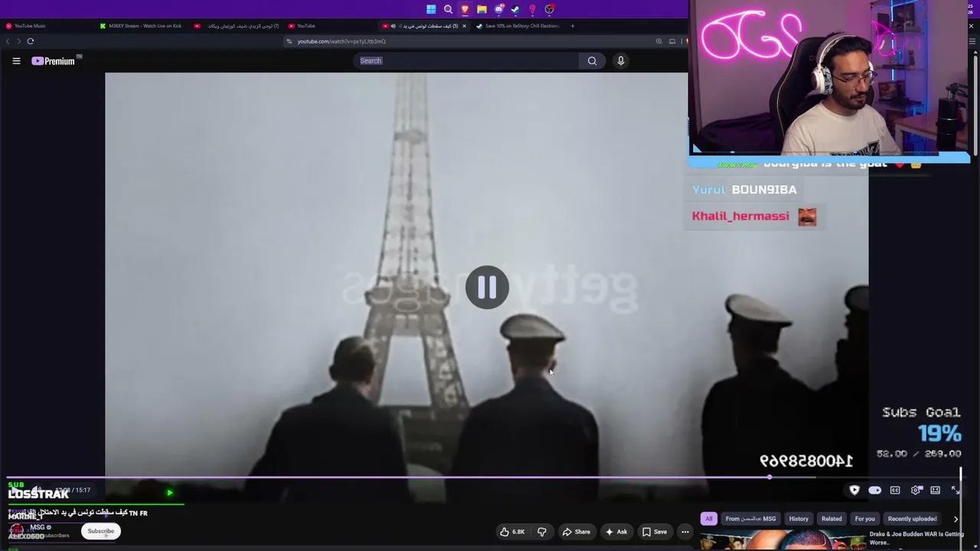Open File Explorer from taskbar
This screenshot has height=551, width=980.
click(482, 9)
